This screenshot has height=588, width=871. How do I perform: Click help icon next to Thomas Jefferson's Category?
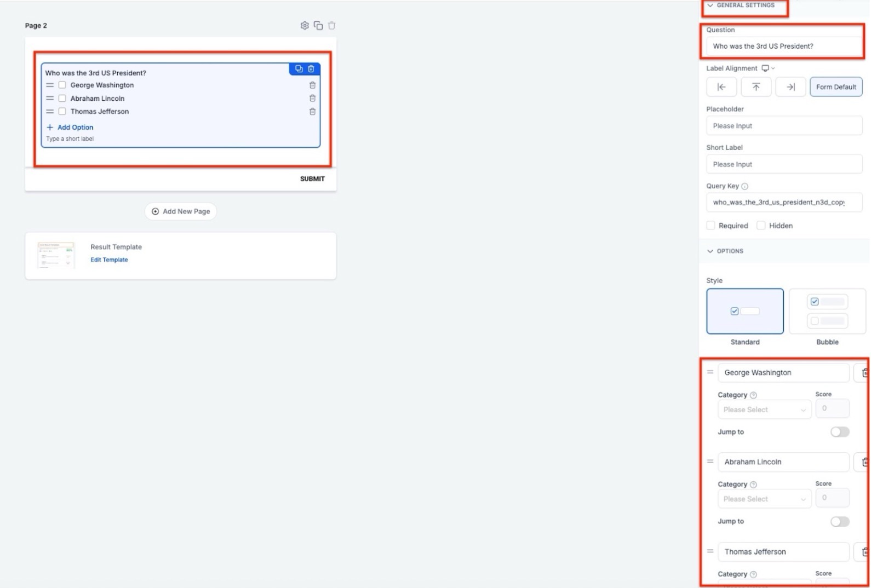pyautogui.click(x=753, y=574)
